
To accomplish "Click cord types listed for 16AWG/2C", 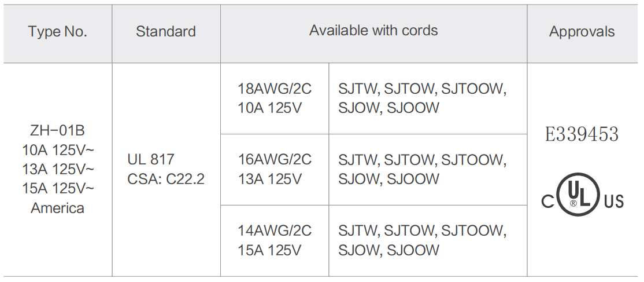I will pyautogui.click(x=423, y=169).
